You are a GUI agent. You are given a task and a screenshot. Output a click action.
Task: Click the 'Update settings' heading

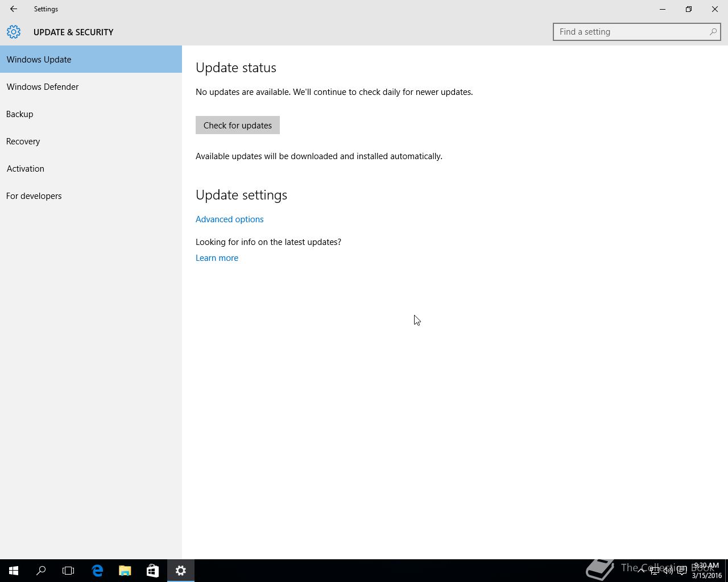(241, 195)
